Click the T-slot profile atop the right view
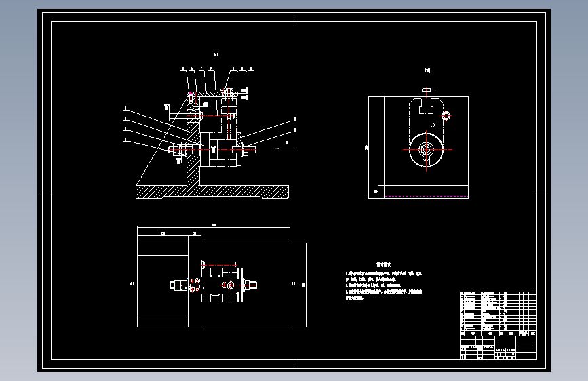588x381 pixels. [426, 106]
